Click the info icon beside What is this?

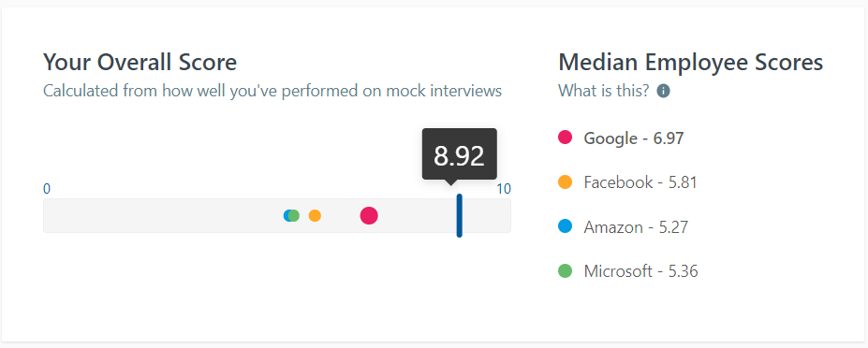tap(663, 91)
